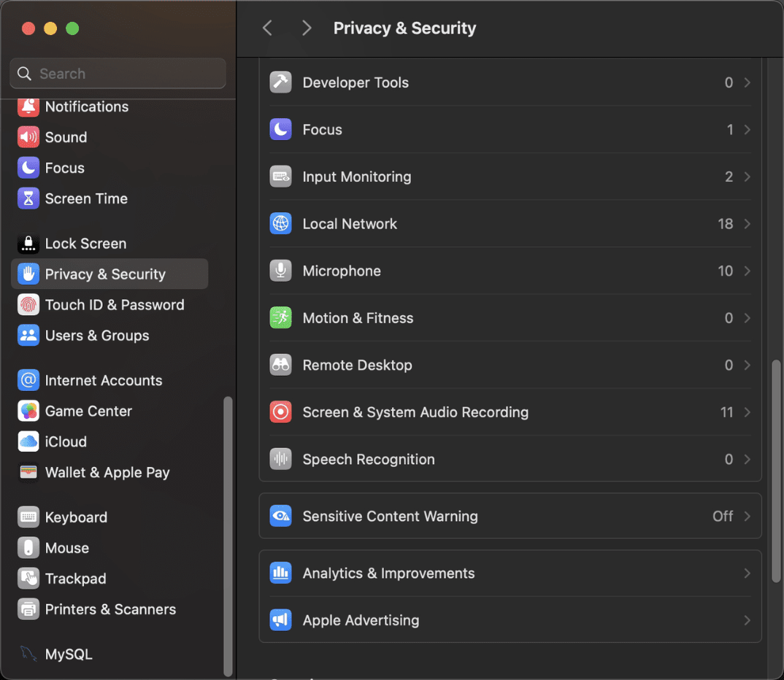Click the Internet Accounts @ icon
The width and height of the screenshot is (784, 680).
pyautogui.click(x=28, y=380)
